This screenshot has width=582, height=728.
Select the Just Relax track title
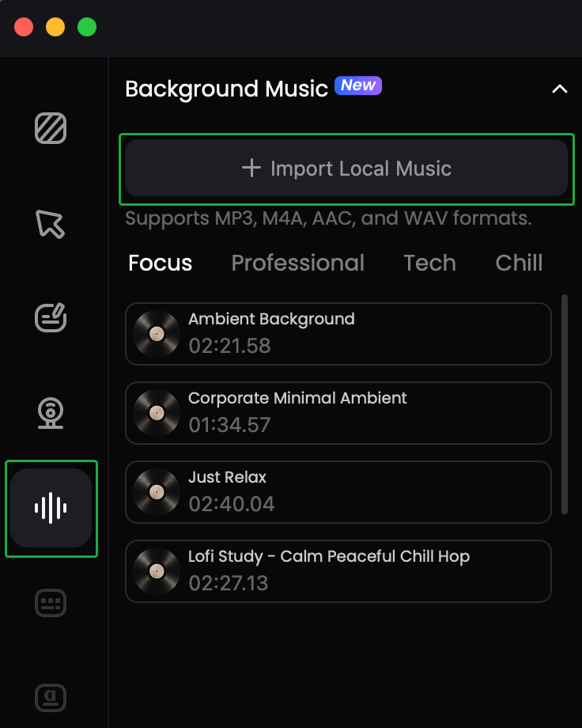click(228, 477)
